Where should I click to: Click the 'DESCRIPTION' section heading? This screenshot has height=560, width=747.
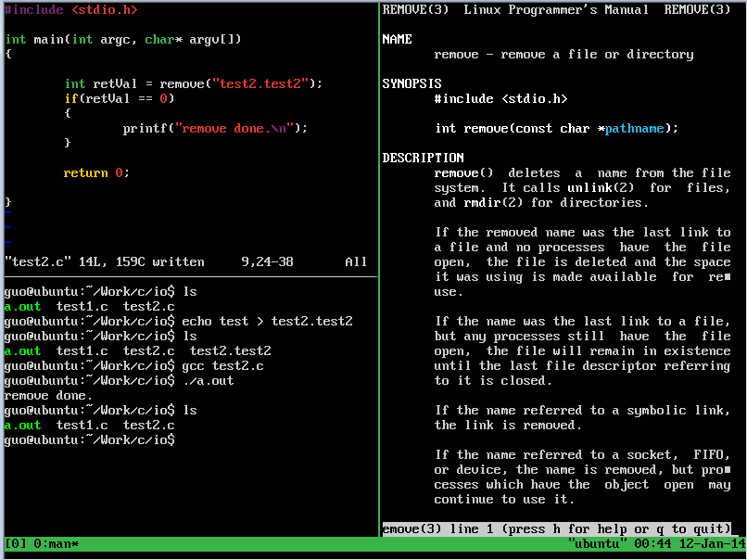pyautogui.click(x=423, y=158)
